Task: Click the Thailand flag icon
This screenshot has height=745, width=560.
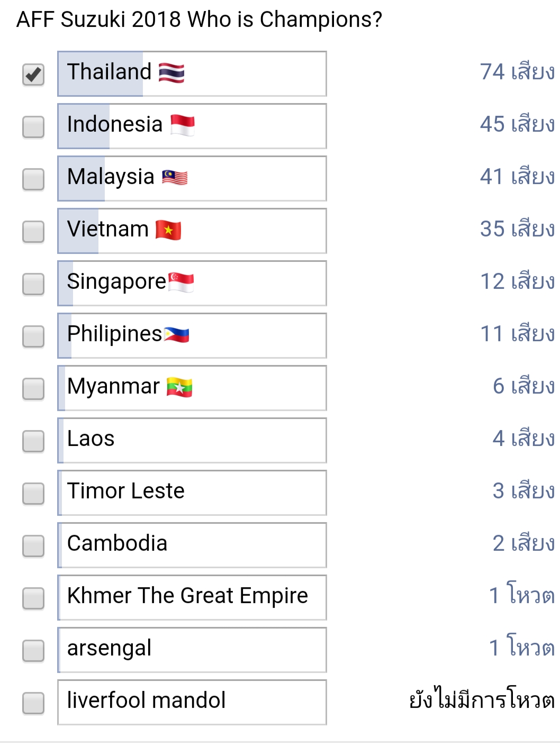Action: click(x=171, y=72)
